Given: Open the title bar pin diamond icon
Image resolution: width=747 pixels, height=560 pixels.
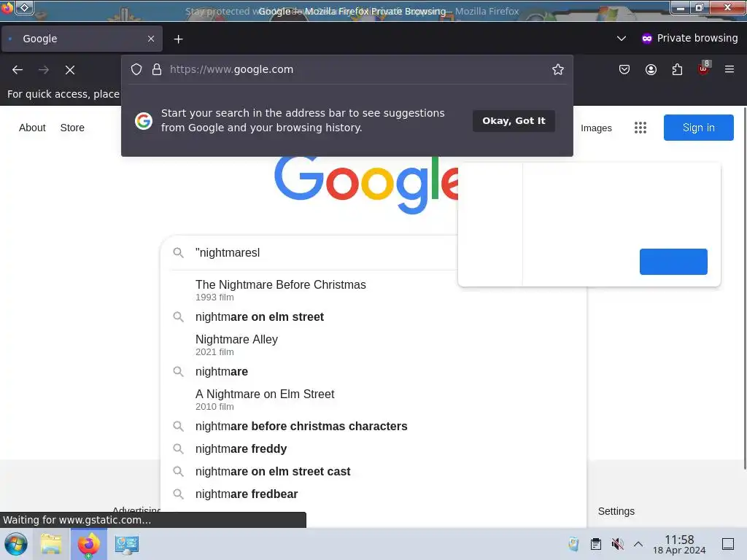Looking at the screenshot, I should pyautogui.click(x=25, y=7).
